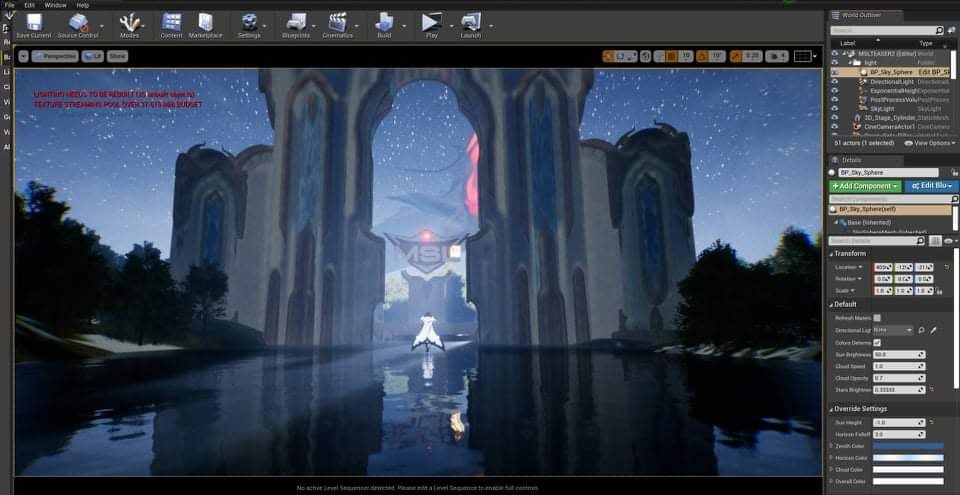Open the Edit menu
The image size is (960, 495).
30,5
